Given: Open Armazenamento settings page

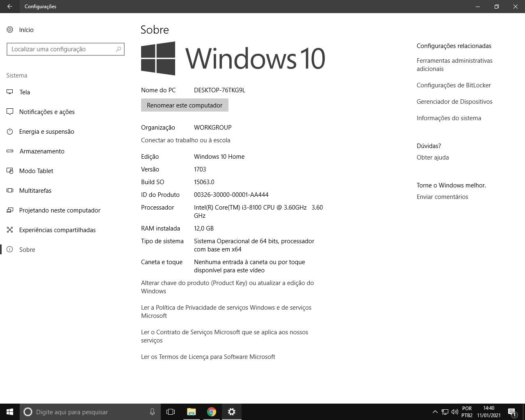Looking at the screenshot, I should [x=66, y=151].
